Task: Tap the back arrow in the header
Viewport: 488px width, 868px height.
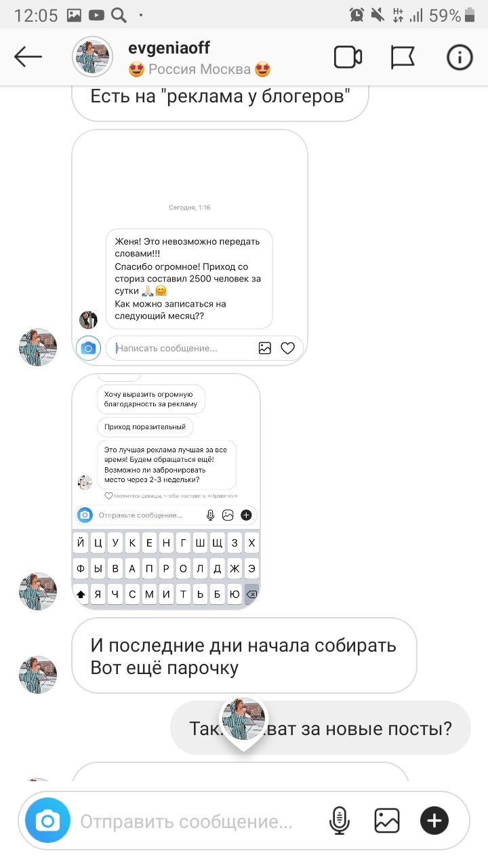Action: pyautogui.click(x=28, y=58)
